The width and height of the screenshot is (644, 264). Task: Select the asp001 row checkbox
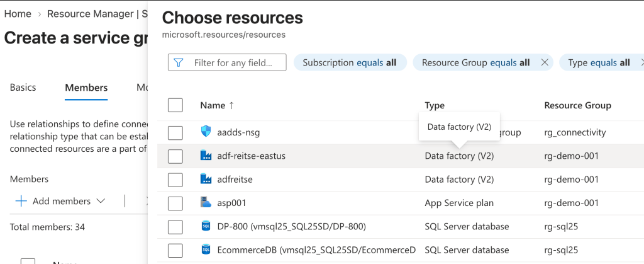click(175, 203)
